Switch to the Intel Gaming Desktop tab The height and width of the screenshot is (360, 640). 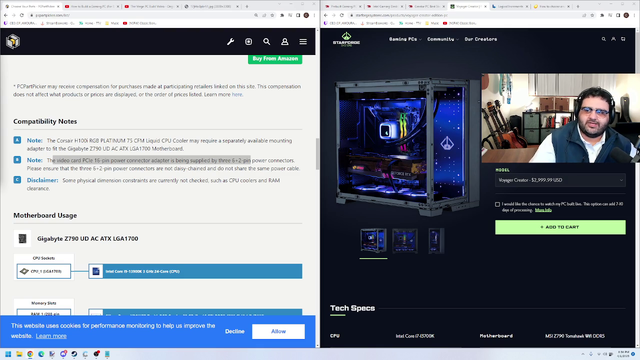pyautogui.click(x=384, y=7)
